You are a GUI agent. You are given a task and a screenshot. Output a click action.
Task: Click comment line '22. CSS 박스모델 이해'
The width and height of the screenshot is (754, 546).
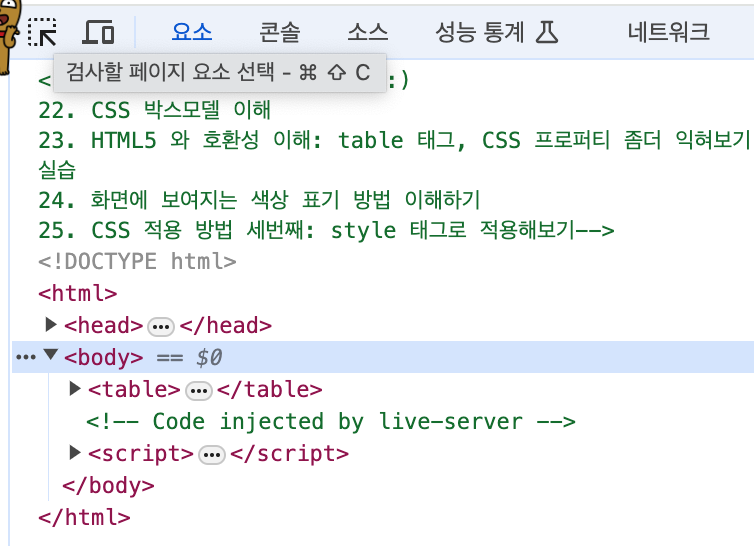tap(155, 110)
